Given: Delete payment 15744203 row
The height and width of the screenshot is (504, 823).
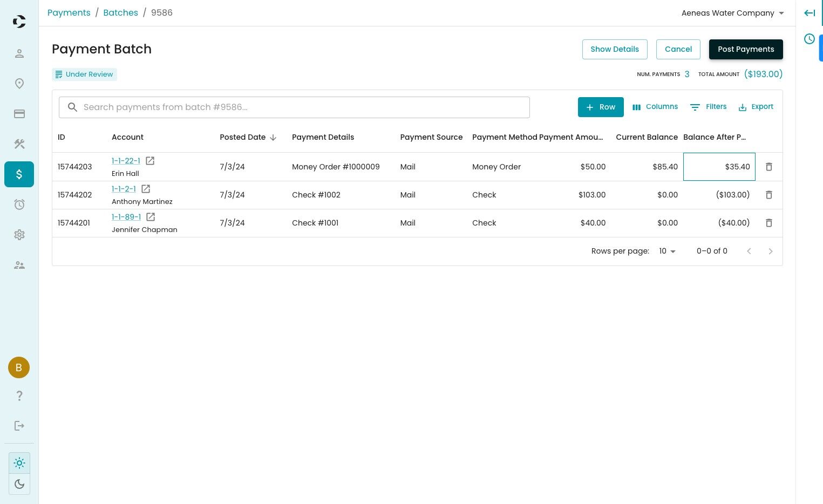Looking at the screenshot, I should tap(769, 167).
